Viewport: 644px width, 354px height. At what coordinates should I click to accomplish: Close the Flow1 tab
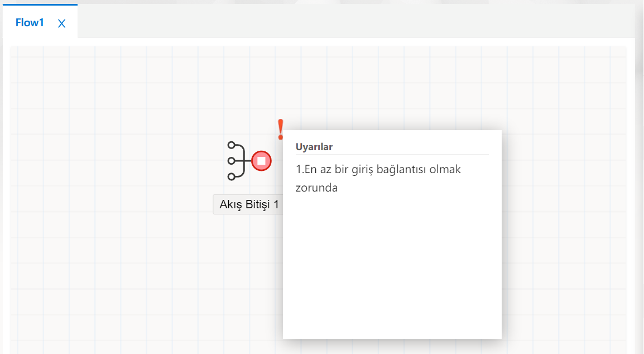61,23
